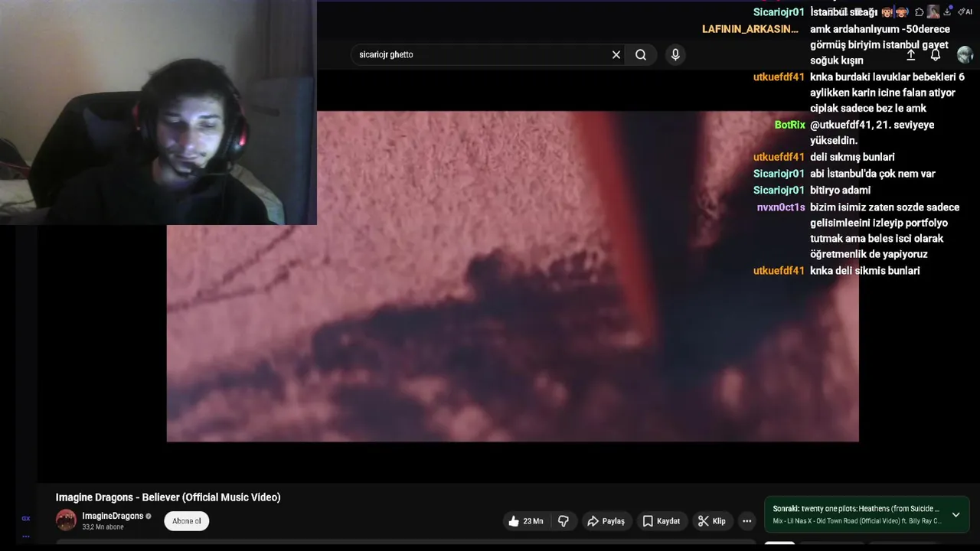The width and height of the screenshot is (980, 551).
Task: Click chat message 'bitiryo adami'
Action: pyautogui.click(x=841, y=190)
